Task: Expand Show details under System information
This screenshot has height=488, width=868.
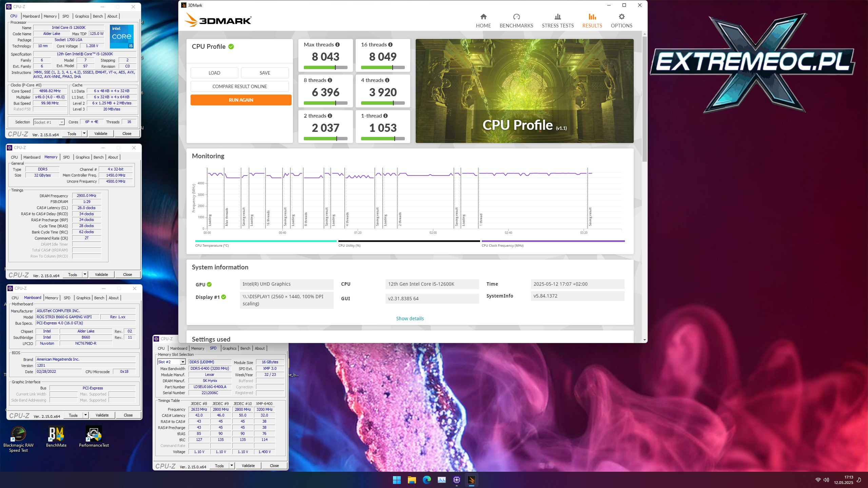Action: click(x=410, y=319)
